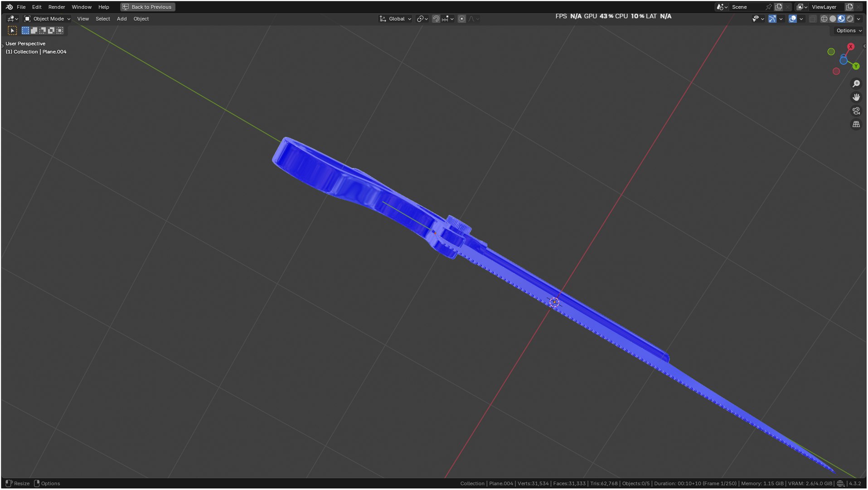Click the 3D cursor on the model

pyautogui.click(x=554, y=302)
